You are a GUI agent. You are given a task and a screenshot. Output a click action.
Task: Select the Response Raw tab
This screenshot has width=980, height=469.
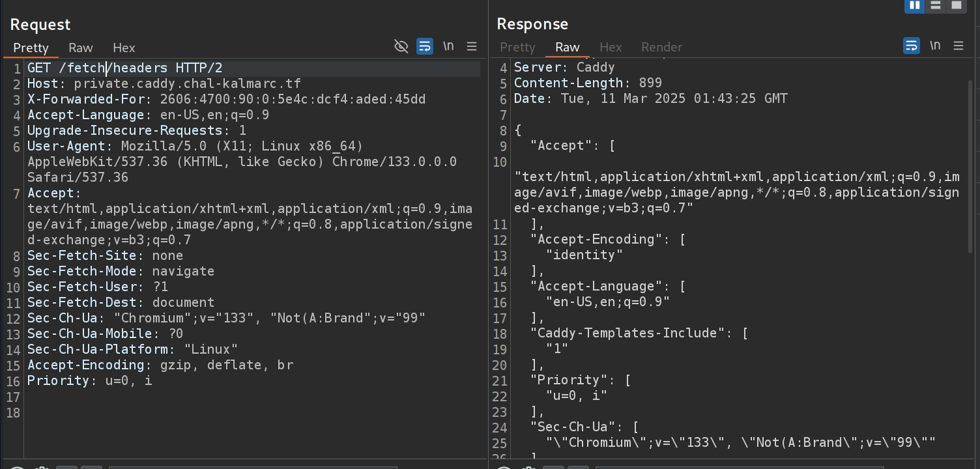click(568, 47)
